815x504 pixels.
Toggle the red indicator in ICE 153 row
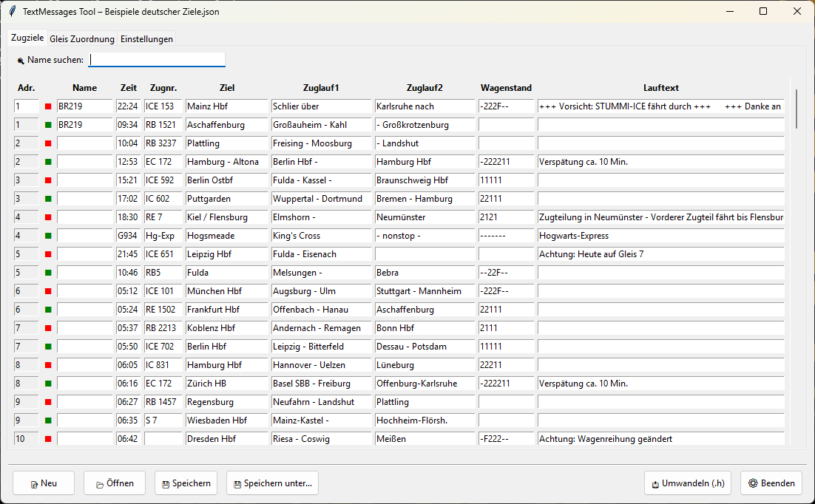click(48, 106)
